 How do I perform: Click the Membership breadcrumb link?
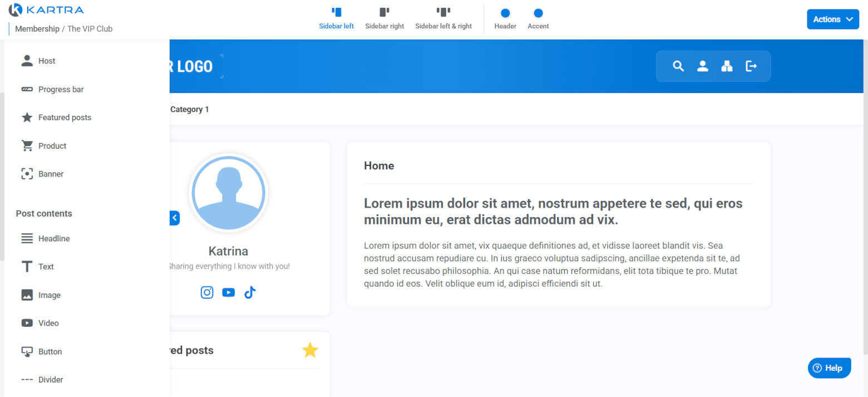click(x=37, y=29)
